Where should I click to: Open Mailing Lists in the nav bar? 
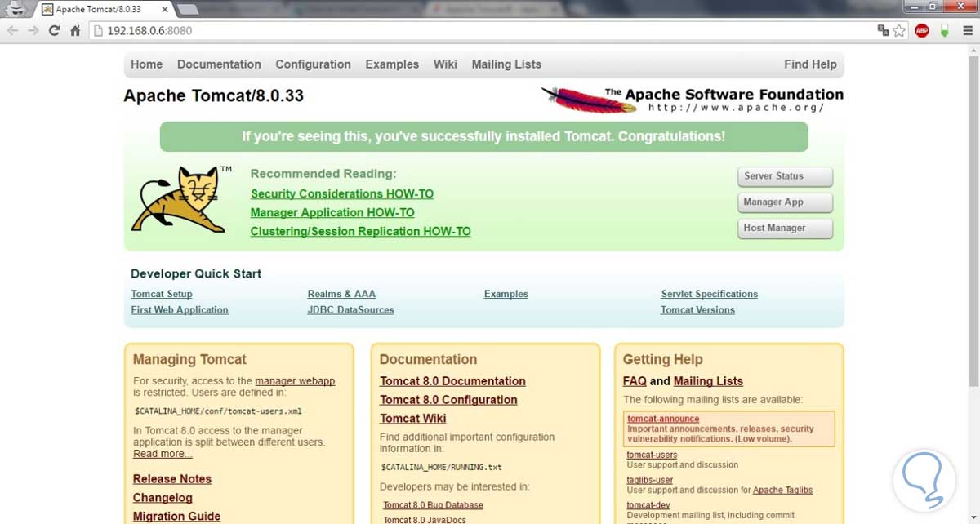pyautogui.click(x=506, y=64)
